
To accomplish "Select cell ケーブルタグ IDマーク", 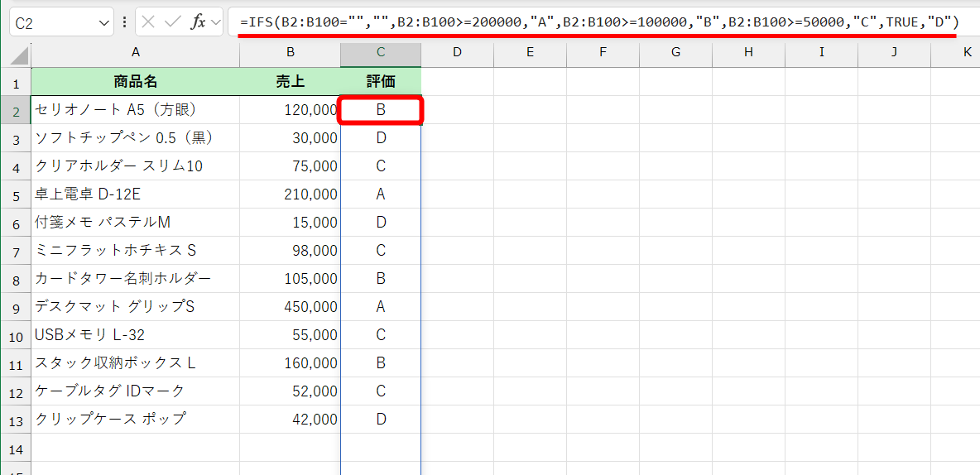I will tap(135, 391).
